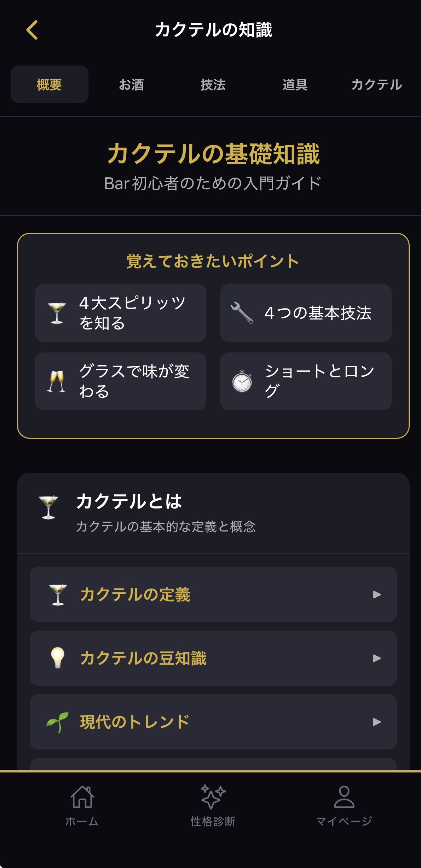Image resolution: width=421 pixels, height=868 pixels.
Task: Tap the lightbulb icon for 豆知識
Action: (x=58, y=658)
